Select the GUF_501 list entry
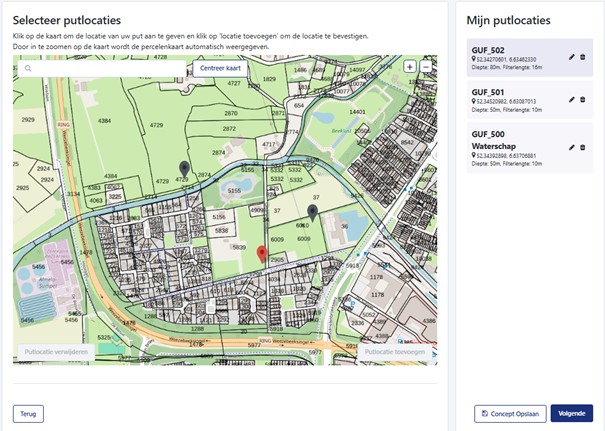This screenshot has height=431, width=605. 510,99
